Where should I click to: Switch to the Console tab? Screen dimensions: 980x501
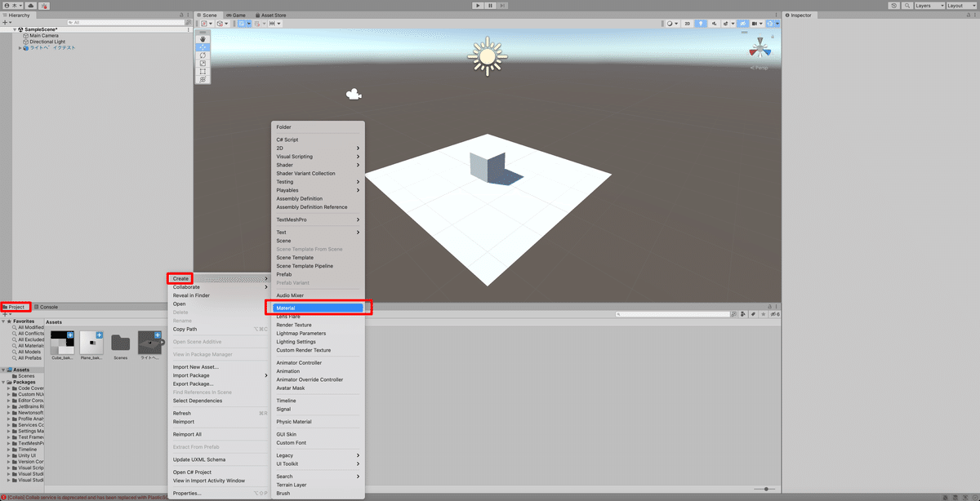click(x=46, y=307)
